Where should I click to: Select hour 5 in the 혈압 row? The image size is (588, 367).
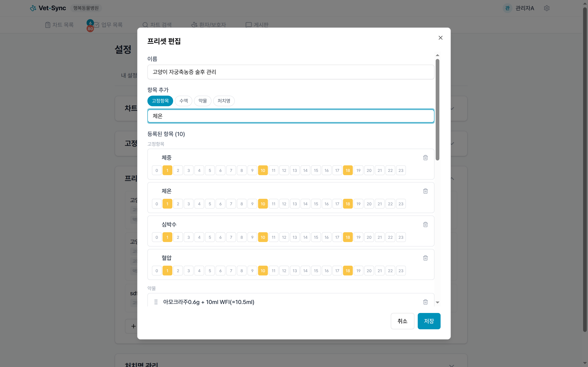pos(210,270)
